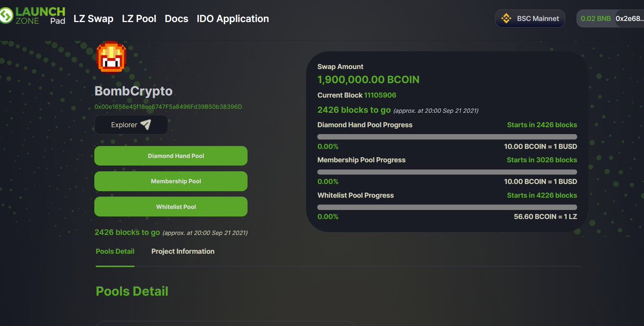Click the wallet address 0x2e68 button

[x=630, y=18]
